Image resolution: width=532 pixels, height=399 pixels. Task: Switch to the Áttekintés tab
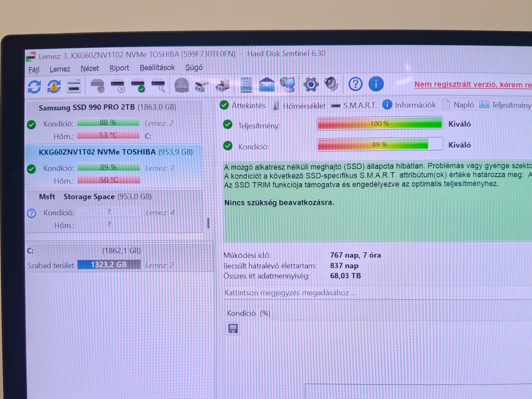243,105
